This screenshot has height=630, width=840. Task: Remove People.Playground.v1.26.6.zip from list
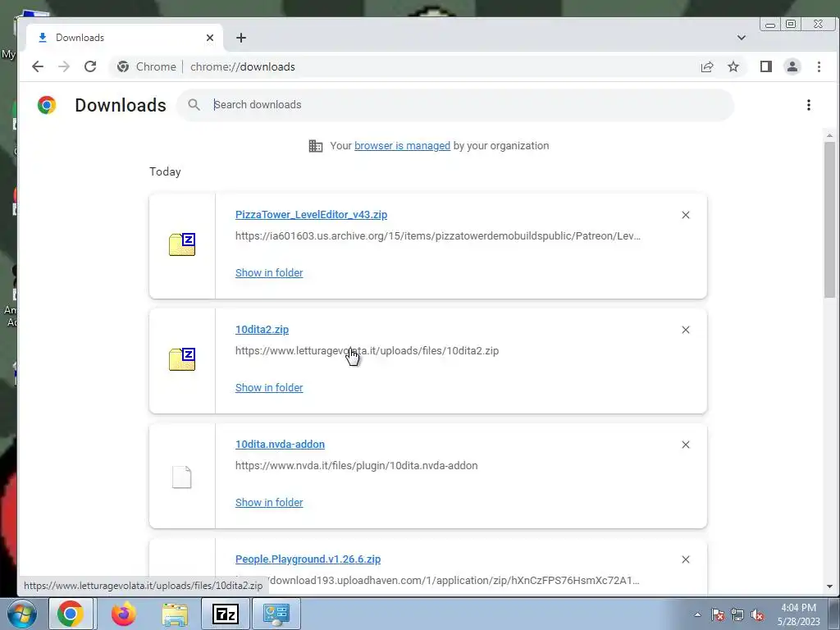pyautogui.click(x=686, y=559)
